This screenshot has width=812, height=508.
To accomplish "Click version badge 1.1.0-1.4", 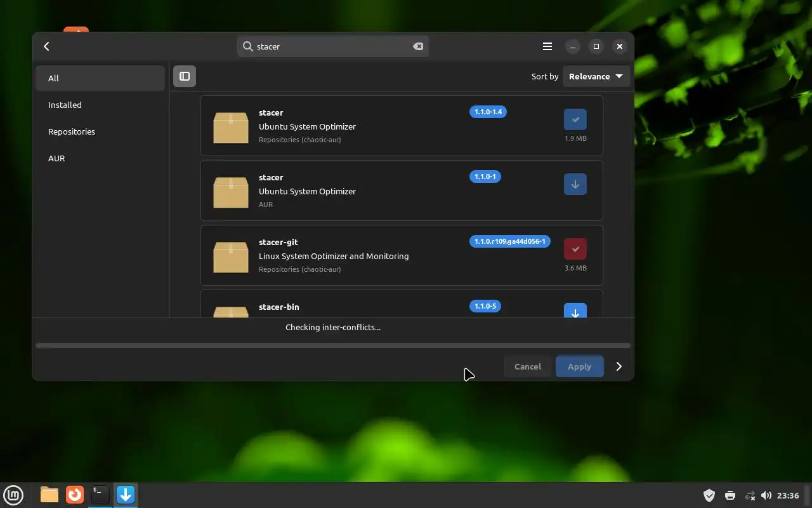I will tap(488, 112).
